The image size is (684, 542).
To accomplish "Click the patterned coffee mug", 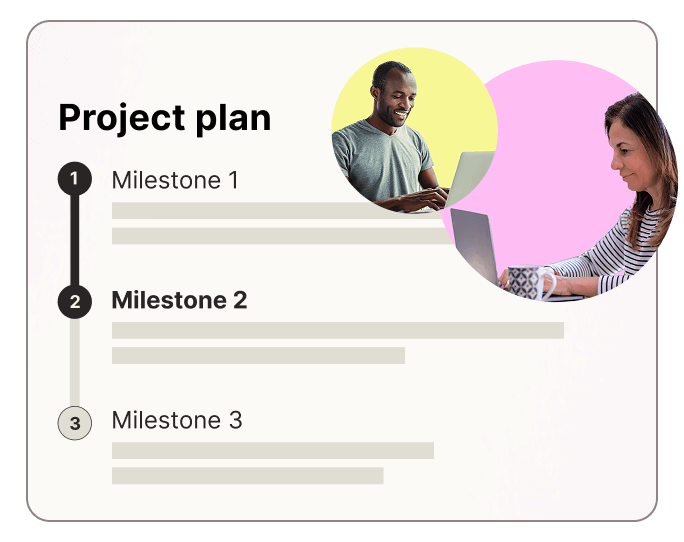I will (x=524, y=281).
